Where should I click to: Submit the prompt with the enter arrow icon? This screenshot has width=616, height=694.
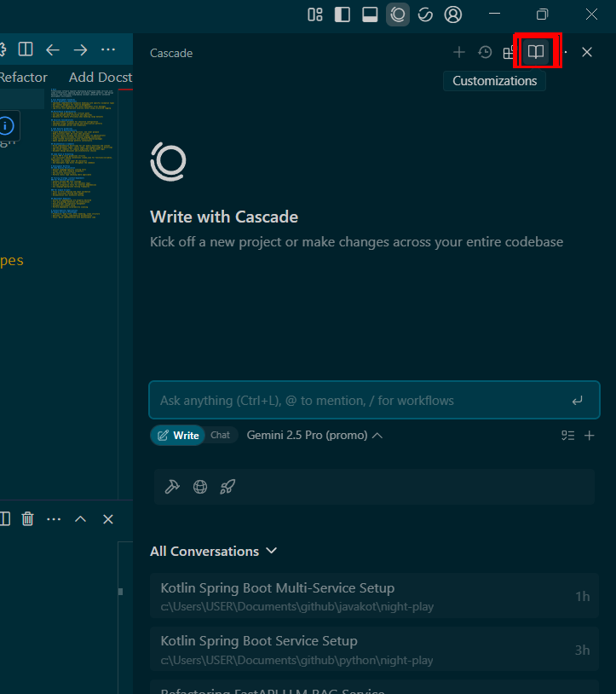click(577, 401)
